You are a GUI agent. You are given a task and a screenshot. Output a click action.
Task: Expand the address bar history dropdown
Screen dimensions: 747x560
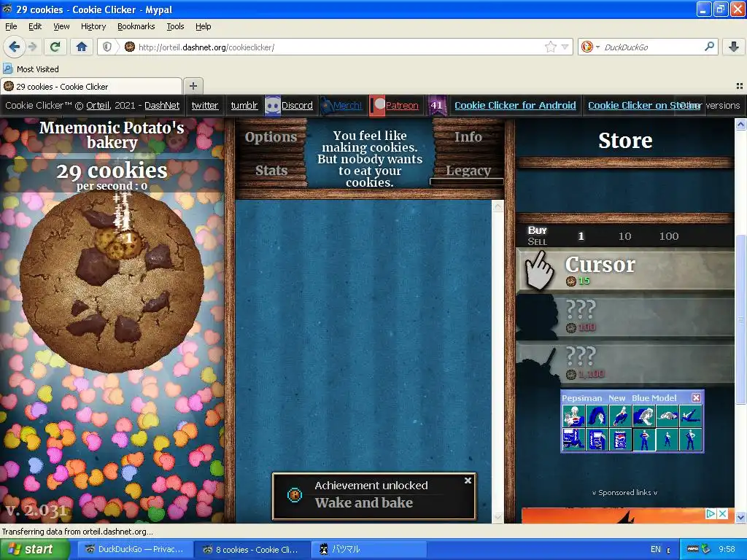click(x=565, y=47)
